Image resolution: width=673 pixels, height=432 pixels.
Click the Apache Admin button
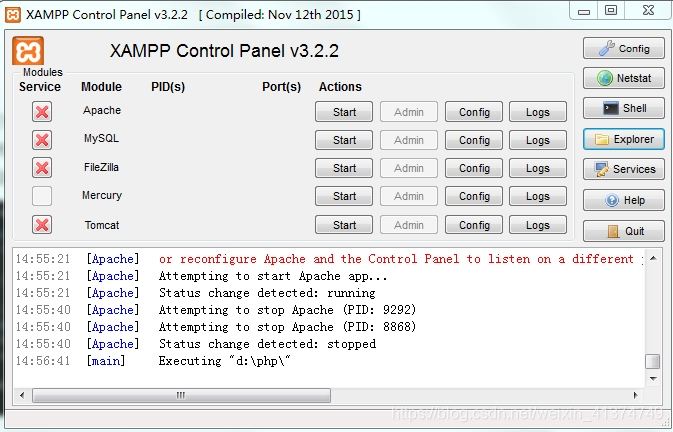409,112
